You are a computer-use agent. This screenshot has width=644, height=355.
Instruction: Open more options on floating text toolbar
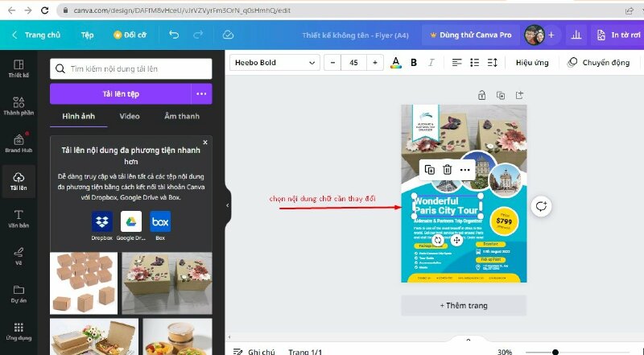tap(465, 170)
